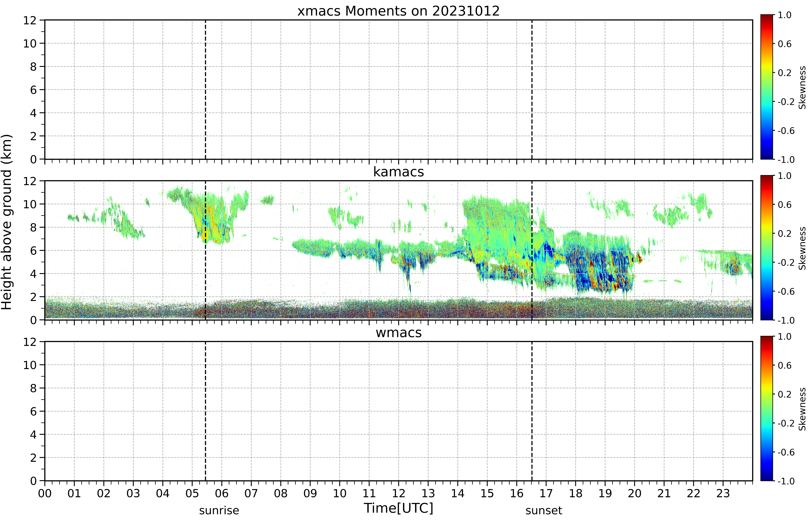
Task: Click the 'xmacs Moments on 20231012' title
Action: click(x=399, y=11)
